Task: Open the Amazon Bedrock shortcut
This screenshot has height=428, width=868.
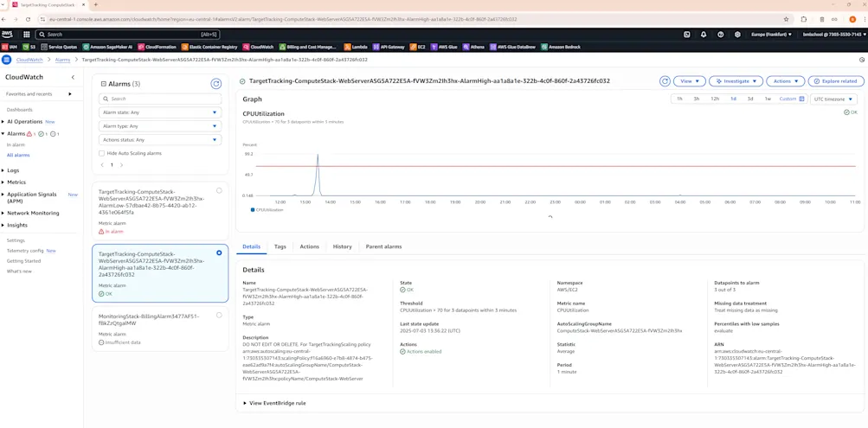Action: [x=561, y=47]
